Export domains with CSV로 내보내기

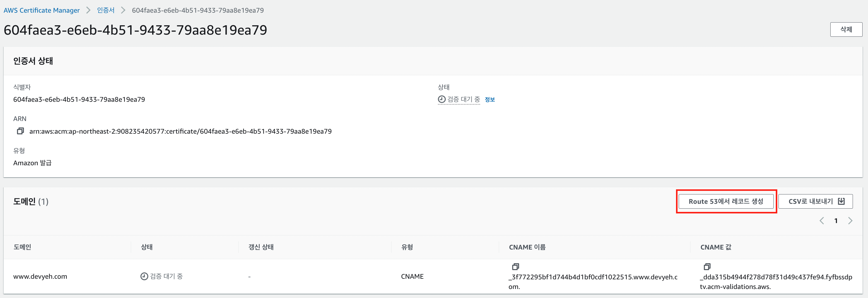coord(816,201)
